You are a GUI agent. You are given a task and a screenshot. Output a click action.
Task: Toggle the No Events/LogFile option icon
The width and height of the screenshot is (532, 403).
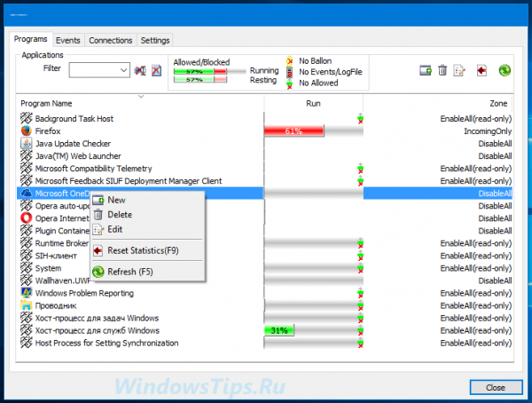[x=289, y=72]
